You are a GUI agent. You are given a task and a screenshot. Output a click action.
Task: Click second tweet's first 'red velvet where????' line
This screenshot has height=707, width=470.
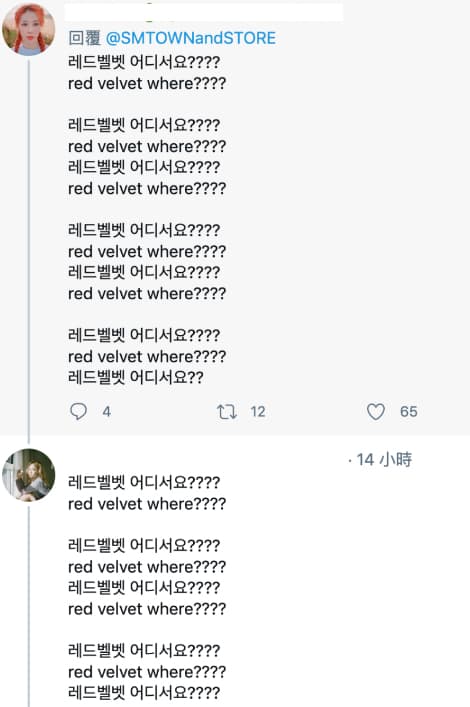147,504
